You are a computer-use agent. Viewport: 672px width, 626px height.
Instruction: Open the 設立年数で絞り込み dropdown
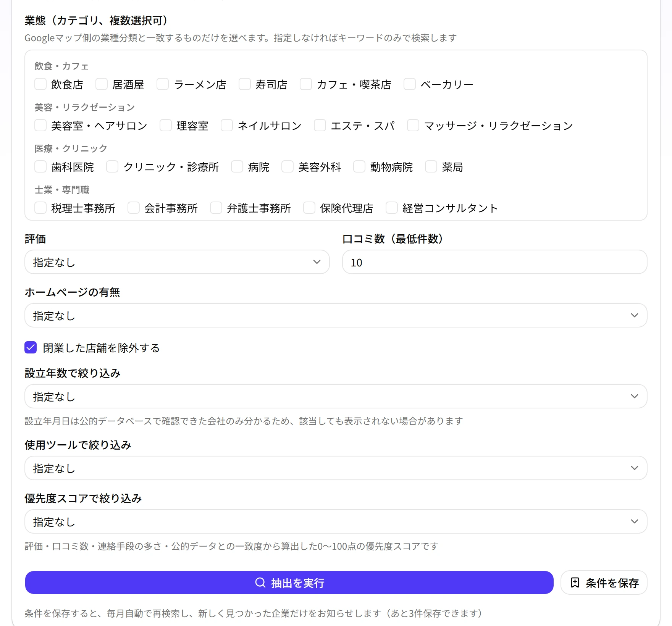tap(336, 396)
